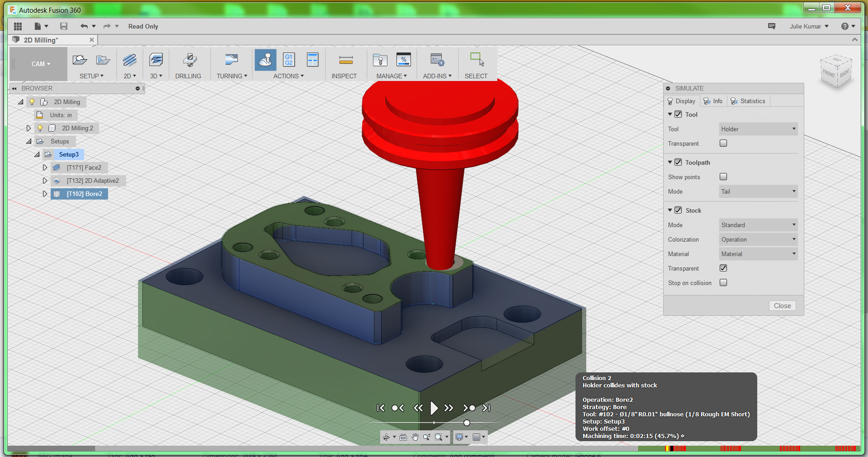
Task: Expand the [T171] Face2 operation
Action: (x=45, y=167)
